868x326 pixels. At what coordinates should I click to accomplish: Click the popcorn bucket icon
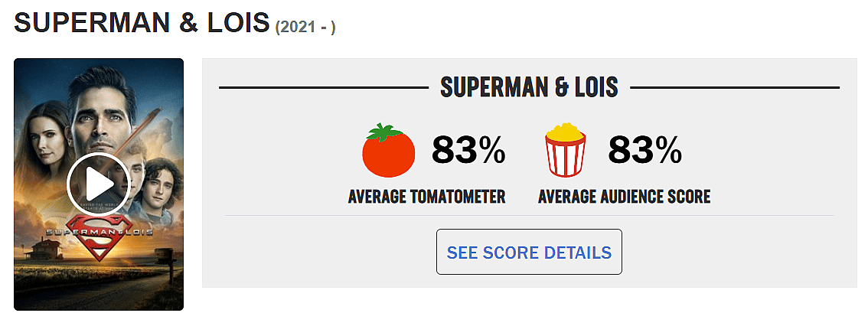coord(565,151)
